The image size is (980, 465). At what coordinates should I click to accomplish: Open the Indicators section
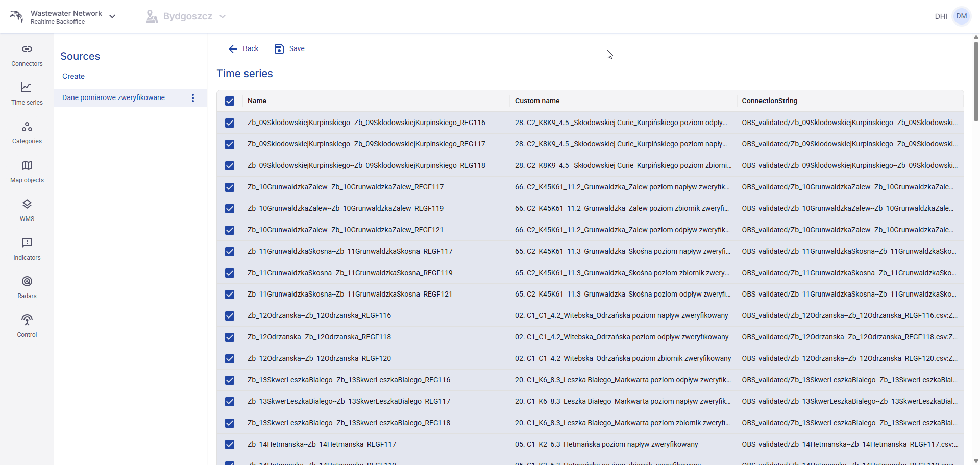click(x=27, y=249)
